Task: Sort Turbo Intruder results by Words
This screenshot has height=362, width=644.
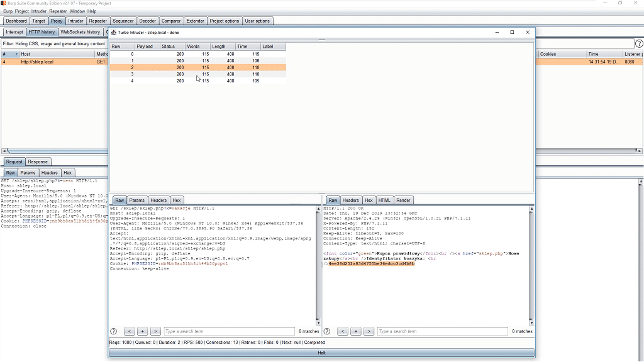Action: [x=197, y=47]
